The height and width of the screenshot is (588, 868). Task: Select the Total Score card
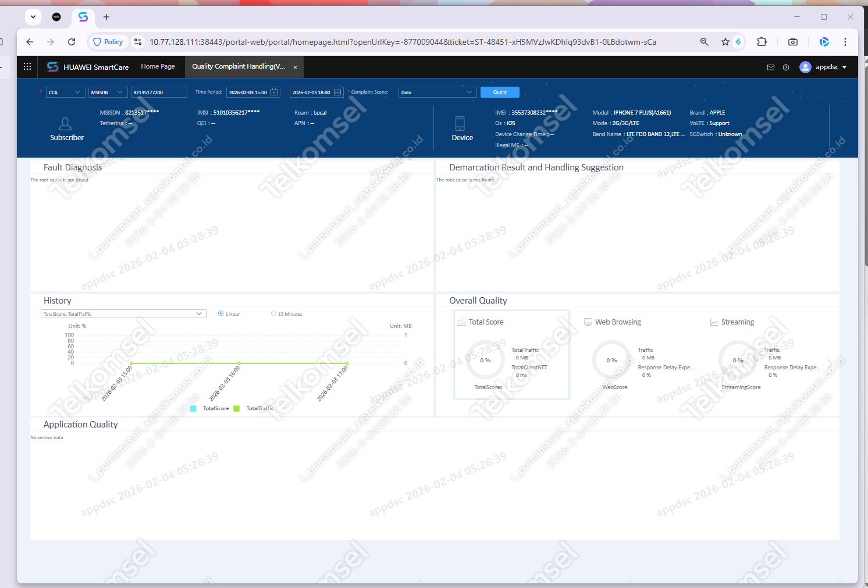511,355
